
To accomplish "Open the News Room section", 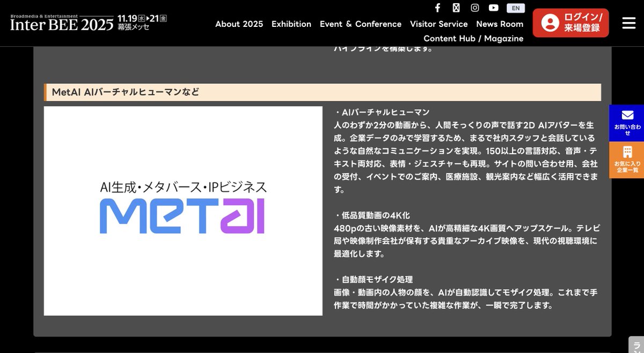I will coord(500,24).
